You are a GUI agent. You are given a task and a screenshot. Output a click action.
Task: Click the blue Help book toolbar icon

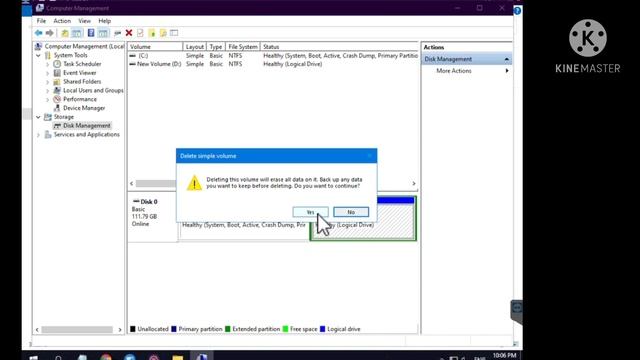tap(91, 33)
